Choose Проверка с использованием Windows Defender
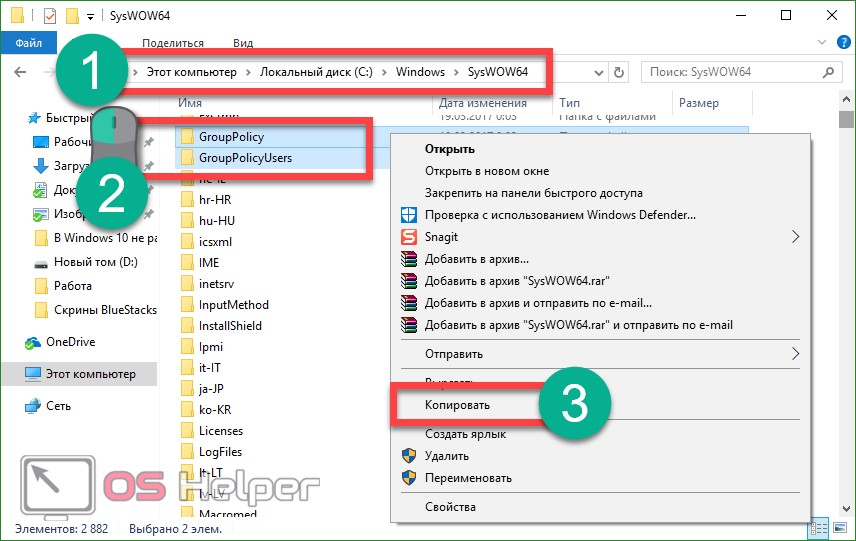 click(x=560, y=215)
